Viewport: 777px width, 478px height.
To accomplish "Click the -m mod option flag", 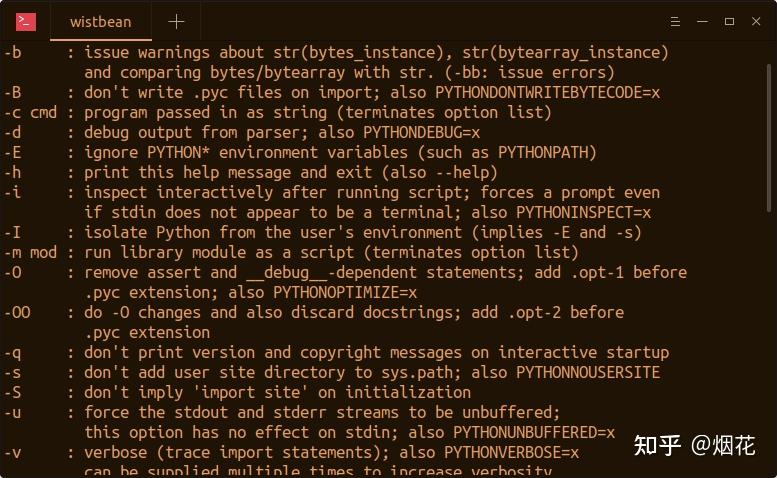I will [30, 253].
